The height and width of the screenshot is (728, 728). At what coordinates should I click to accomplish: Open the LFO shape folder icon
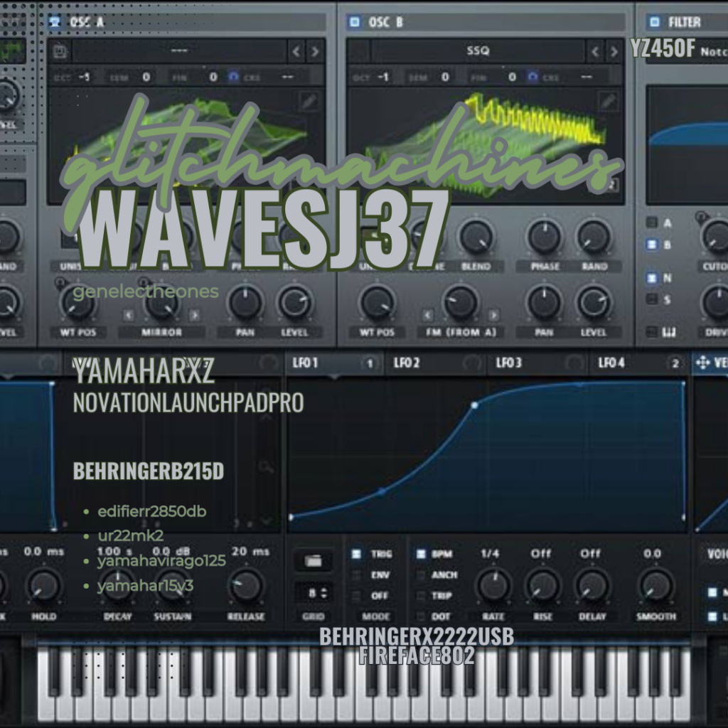coord(314,561)
